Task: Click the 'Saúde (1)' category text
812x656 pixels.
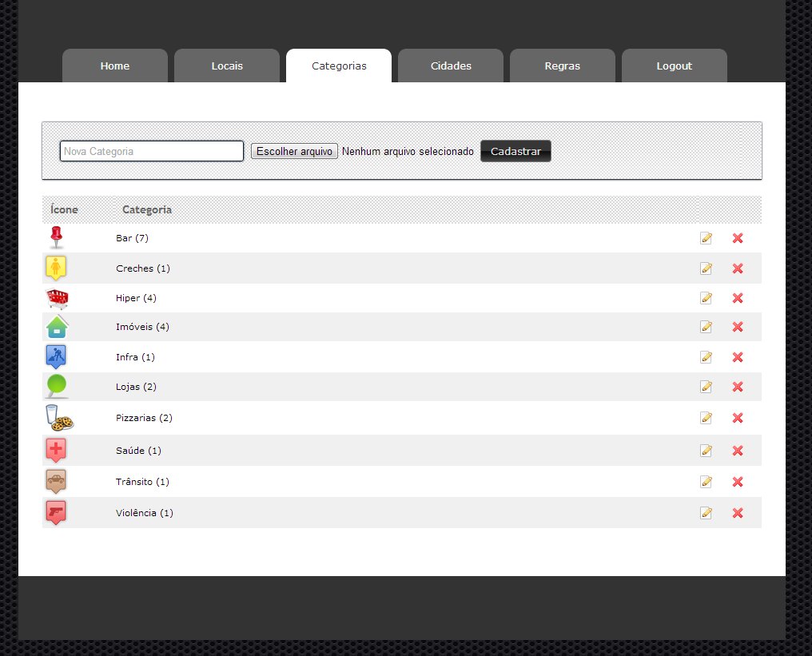Action: [x=139, y=451]
